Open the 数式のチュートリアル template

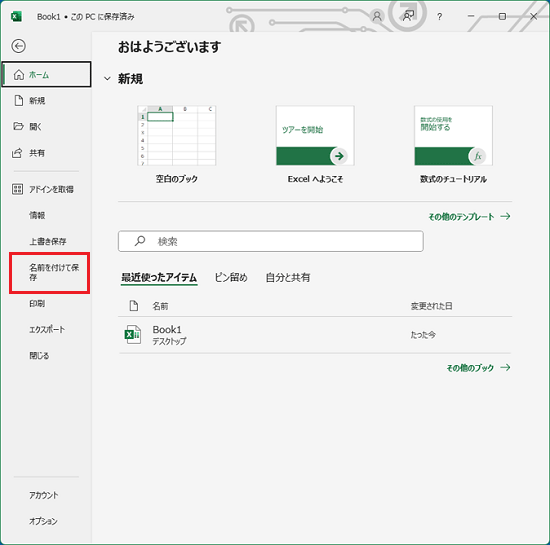pyautogui.click(x=453, y=136)
